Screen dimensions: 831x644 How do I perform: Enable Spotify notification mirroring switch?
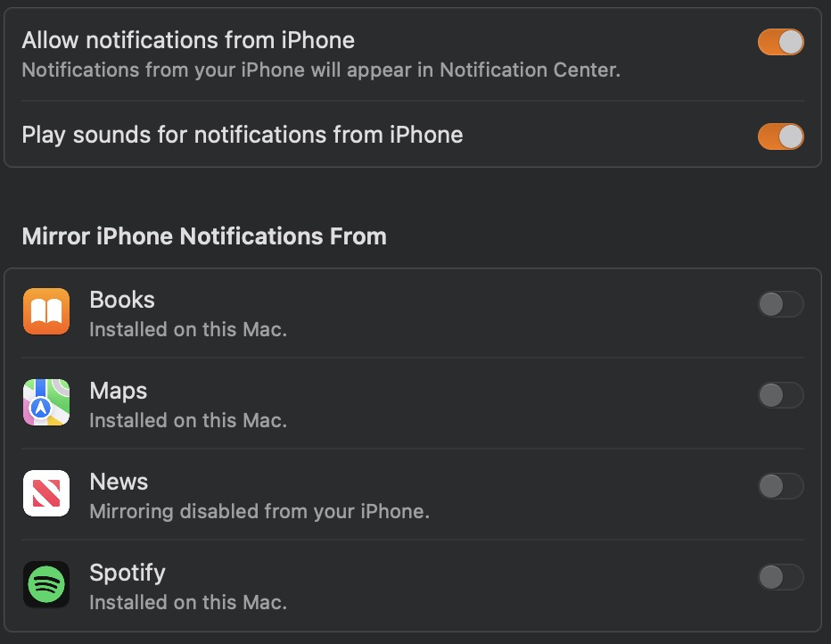point(780,577)
